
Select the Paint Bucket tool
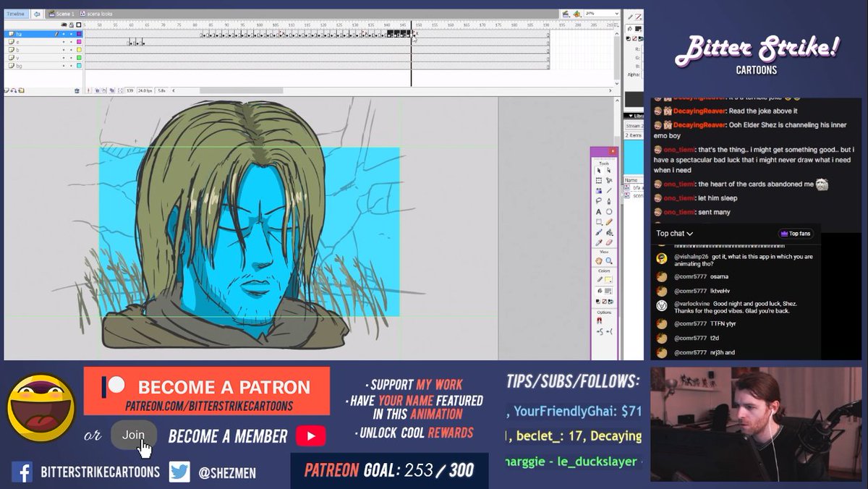[x=609, y=231]
